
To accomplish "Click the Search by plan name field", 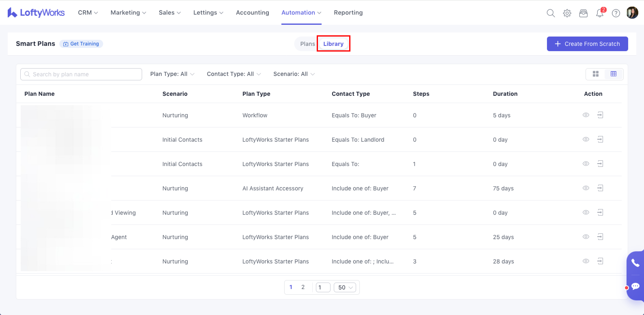I will coord(81,74).
